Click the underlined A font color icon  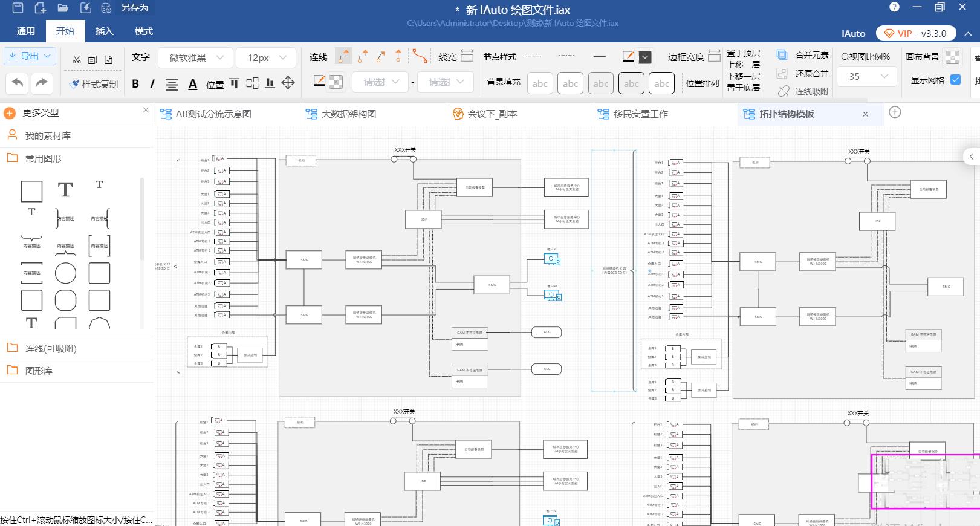point(193,84)
